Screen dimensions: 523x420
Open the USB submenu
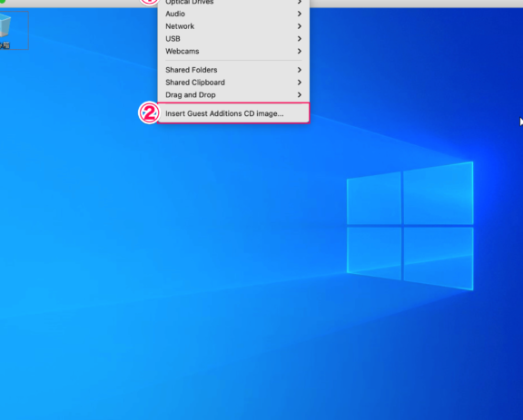233,39
